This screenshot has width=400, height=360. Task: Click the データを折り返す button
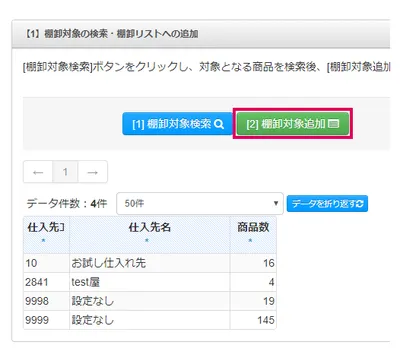click(327, 204)
